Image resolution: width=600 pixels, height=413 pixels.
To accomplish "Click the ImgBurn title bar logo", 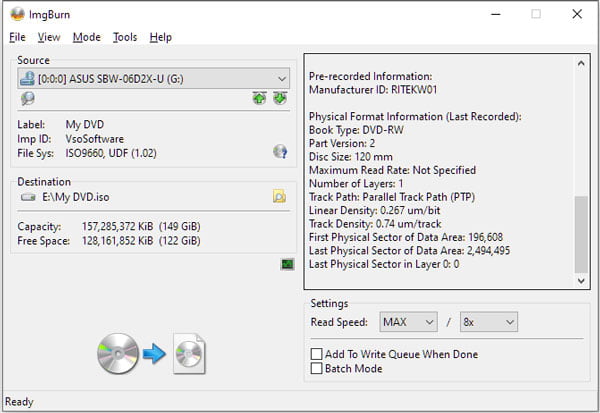I will pyautogui.click(x=17, y=14).
